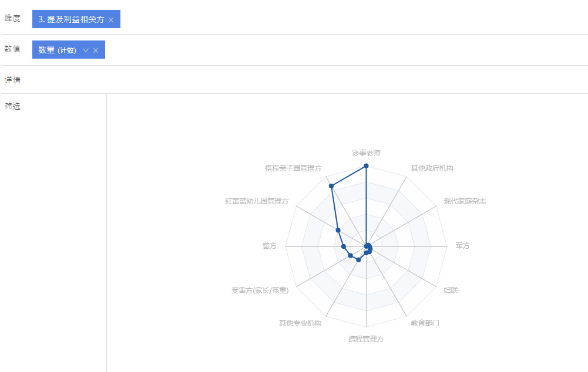Viewport: 588px width, 372px height.
Task: Click the 维度 row label
Action: (x=12, y=18)
